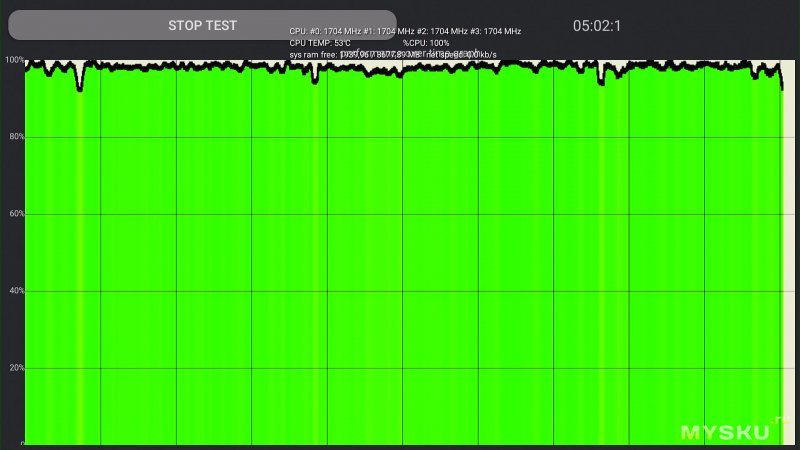Select the CPU TEMP 53°C reading
Image resolution: width=800 pixels, height=450 pixels.
tap(319, 43)
